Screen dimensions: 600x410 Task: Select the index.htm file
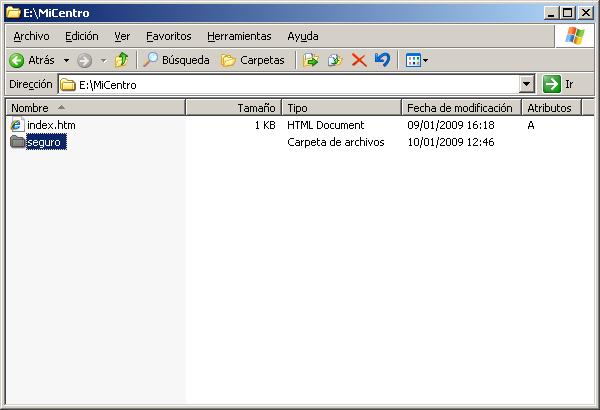(x=51, y=125)
